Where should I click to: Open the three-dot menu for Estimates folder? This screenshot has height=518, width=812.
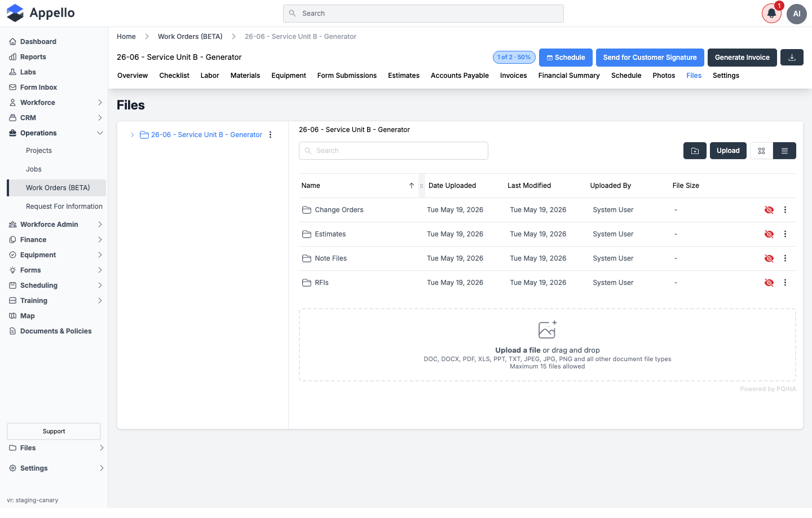pyautogui.click(x=785, y=234)
